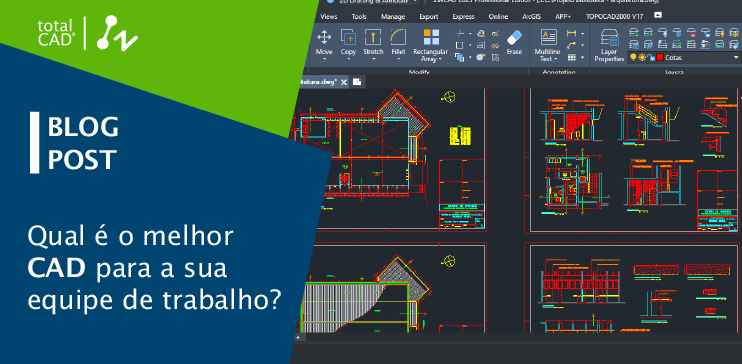Click the layer Unlock blue padlock icon
This screenshot has width=742, height=364.
pyautogui.click(x=706, y=33)
